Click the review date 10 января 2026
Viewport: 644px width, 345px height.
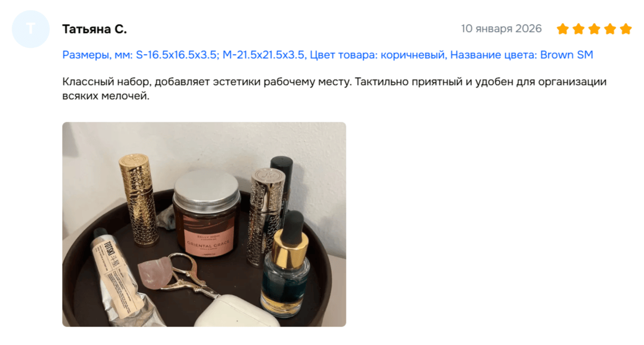tap(502, 29)
